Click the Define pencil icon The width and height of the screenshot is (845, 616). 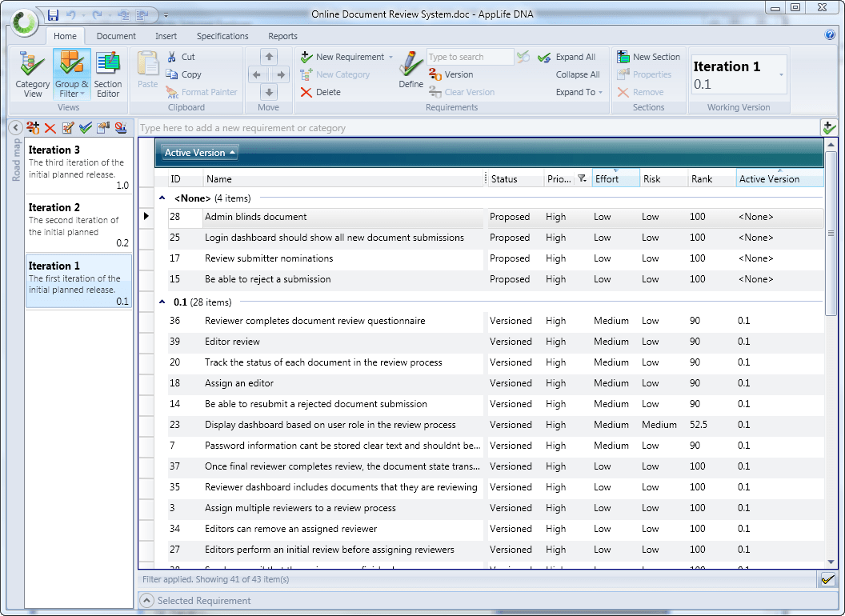click(x=411, y=64)
